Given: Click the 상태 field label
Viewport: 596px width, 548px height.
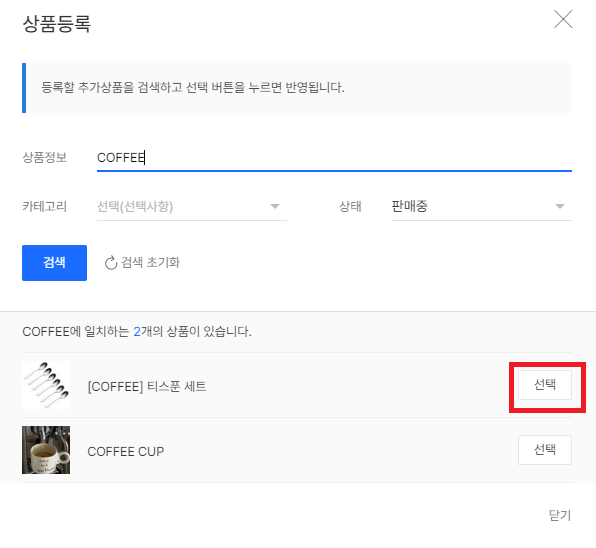Looking at the screenshot, I should [350, 206].
